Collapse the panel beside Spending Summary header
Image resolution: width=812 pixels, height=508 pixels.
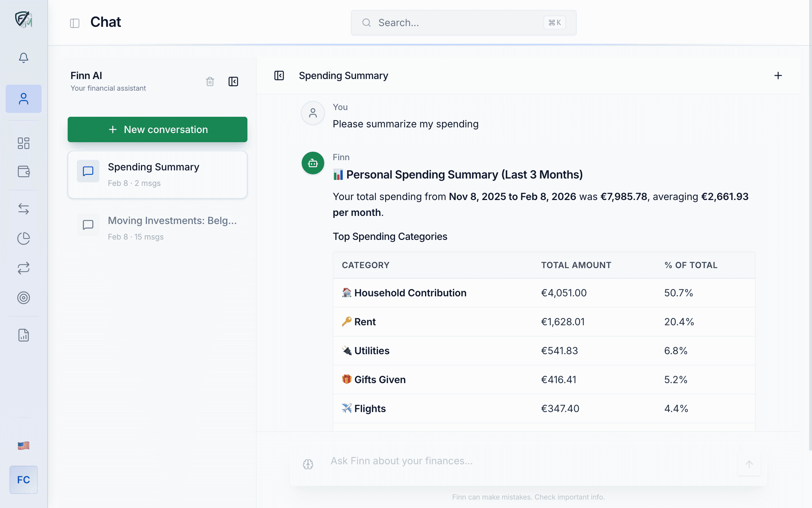click(279, 75)
